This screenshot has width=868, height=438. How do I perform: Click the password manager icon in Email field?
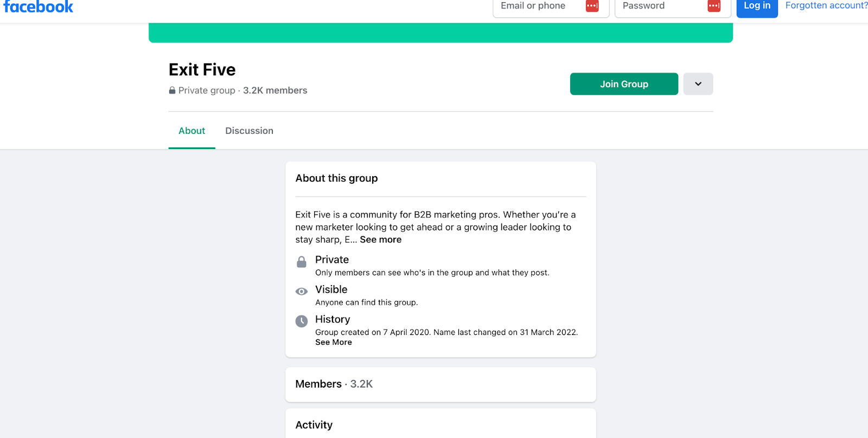(x=592, y=6)
